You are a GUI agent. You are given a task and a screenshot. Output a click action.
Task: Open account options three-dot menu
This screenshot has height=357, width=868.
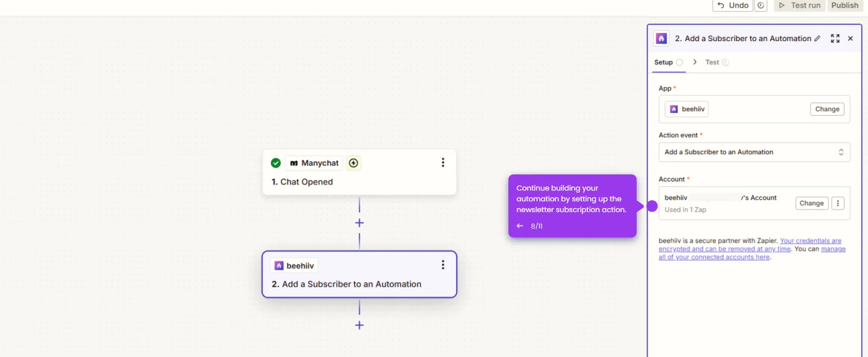pyautogui.click(x=838, y=203)
